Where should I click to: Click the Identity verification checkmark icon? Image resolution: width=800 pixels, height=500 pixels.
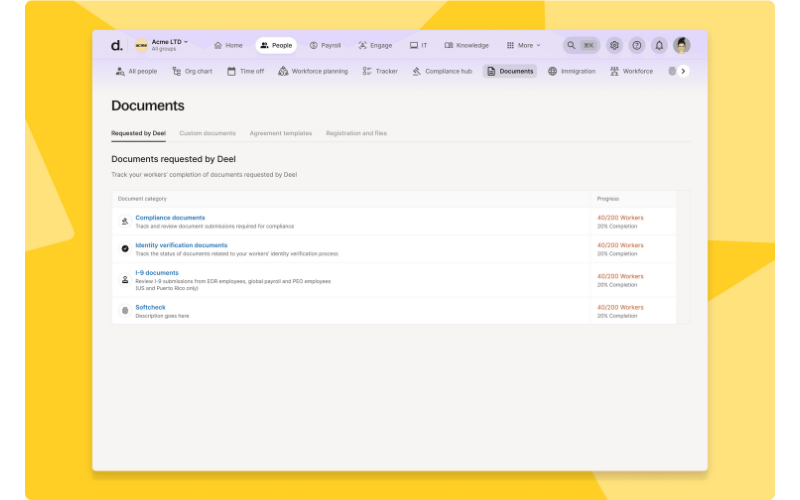tap(124, 249)
